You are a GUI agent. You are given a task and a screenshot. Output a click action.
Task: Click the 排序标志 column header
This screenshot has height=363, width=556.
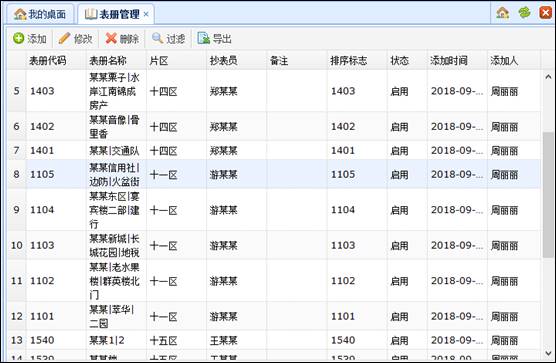pyautogui.click(x=357, y=61)
